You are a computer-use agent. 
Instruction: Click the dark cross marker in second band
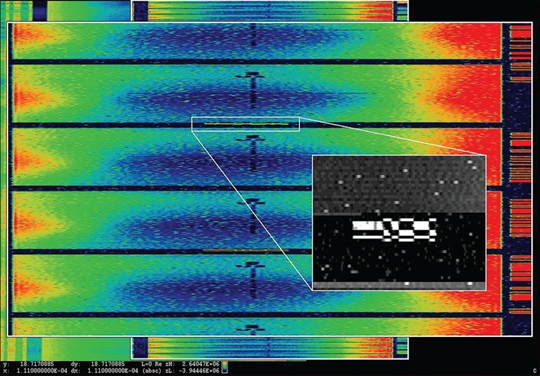(x=252, y=86)
